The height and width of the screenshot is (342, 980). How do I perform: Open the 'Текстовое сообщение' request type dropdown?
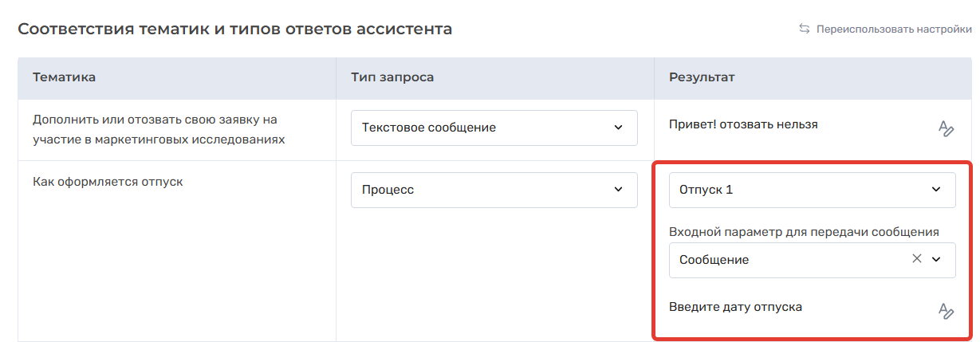(x=494, y=128)
